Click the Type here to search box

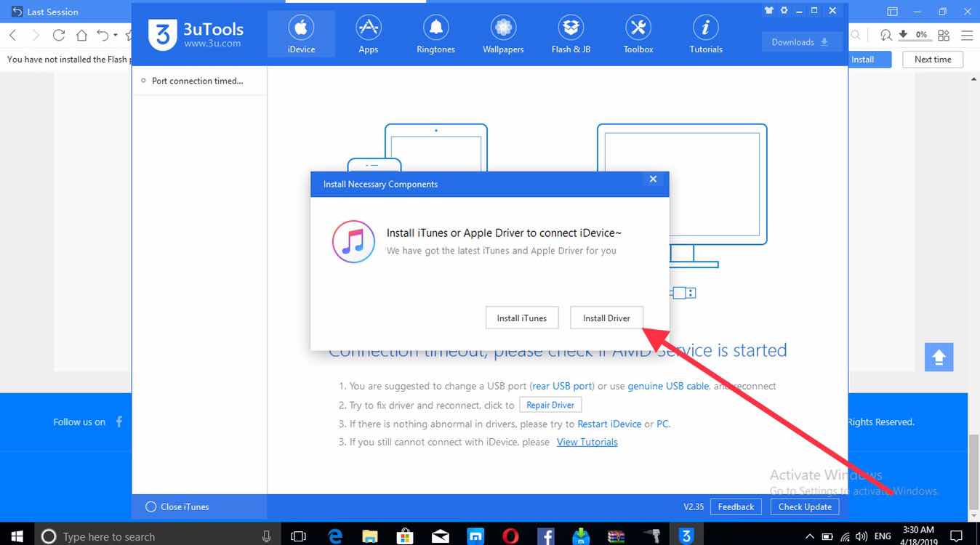(158, 536)
